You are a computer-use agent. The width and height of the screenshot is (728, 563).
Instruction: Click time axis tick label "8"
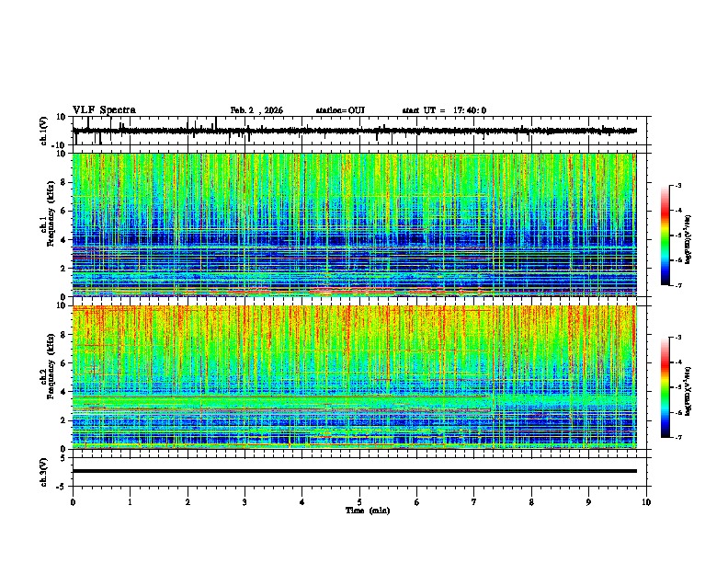click(531, 502)
